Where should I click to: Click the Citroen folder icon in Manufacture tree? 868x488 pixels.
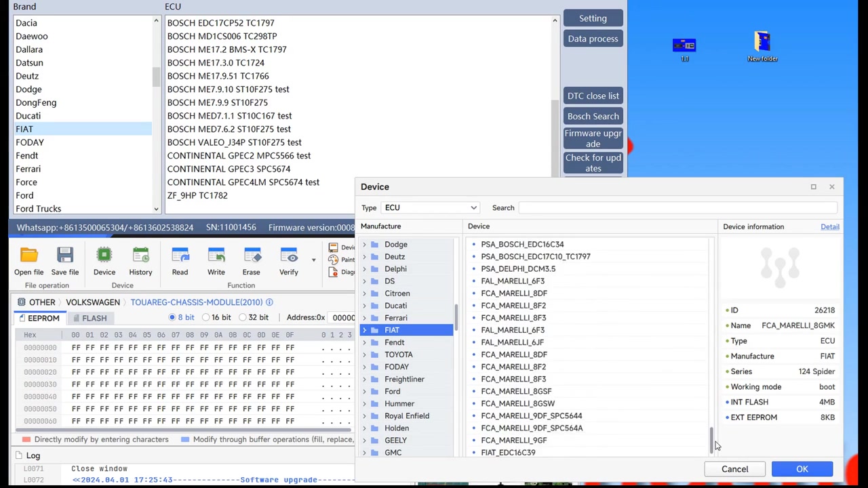tap(375, 293)
